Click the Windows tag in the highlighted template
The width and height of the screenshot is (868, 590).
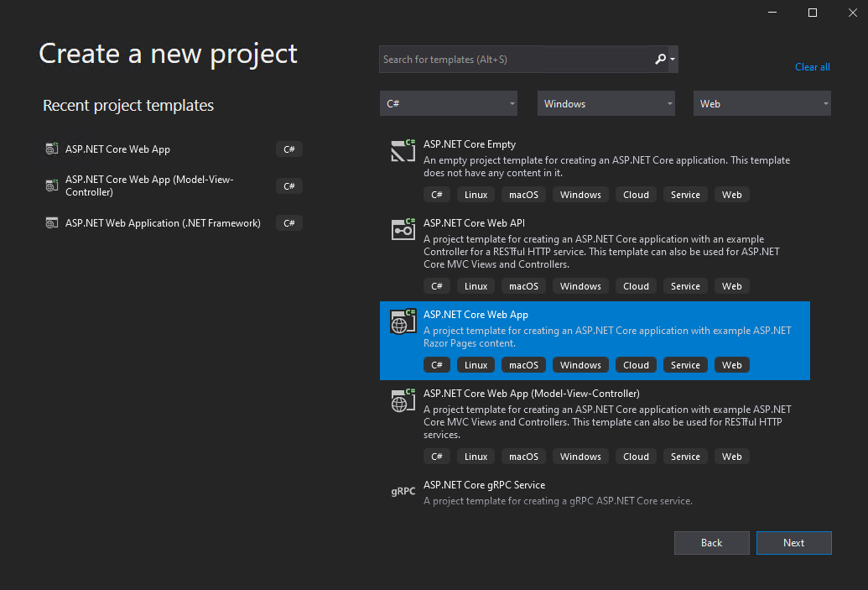580,365
